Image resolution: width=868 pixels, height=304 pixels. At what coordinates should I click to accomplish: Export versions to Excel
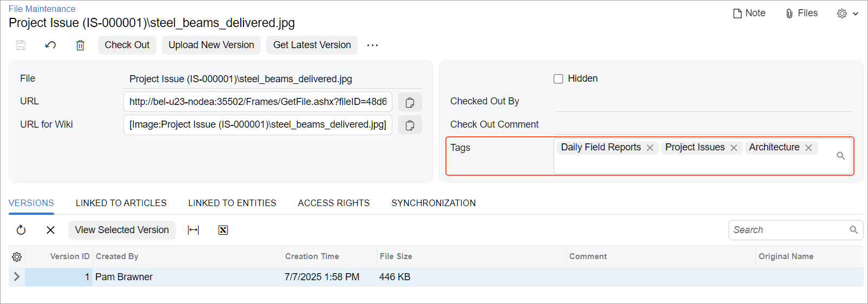click(223, 230)
